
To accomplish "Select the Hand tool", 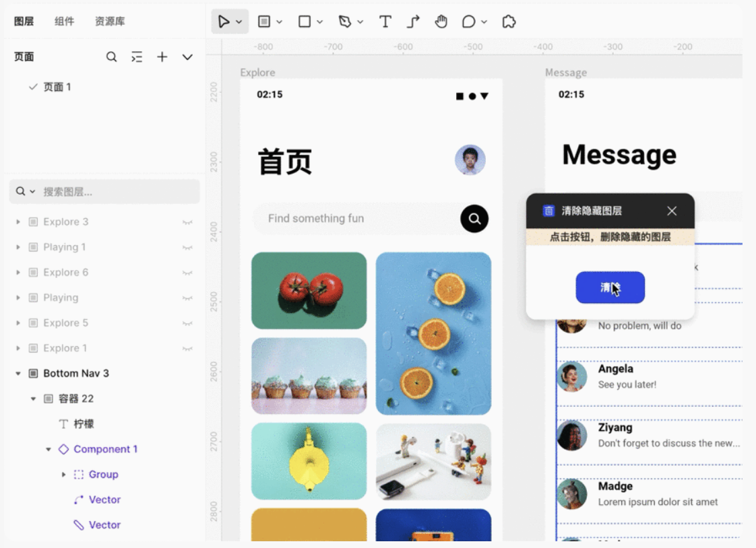I will point(441,22).
